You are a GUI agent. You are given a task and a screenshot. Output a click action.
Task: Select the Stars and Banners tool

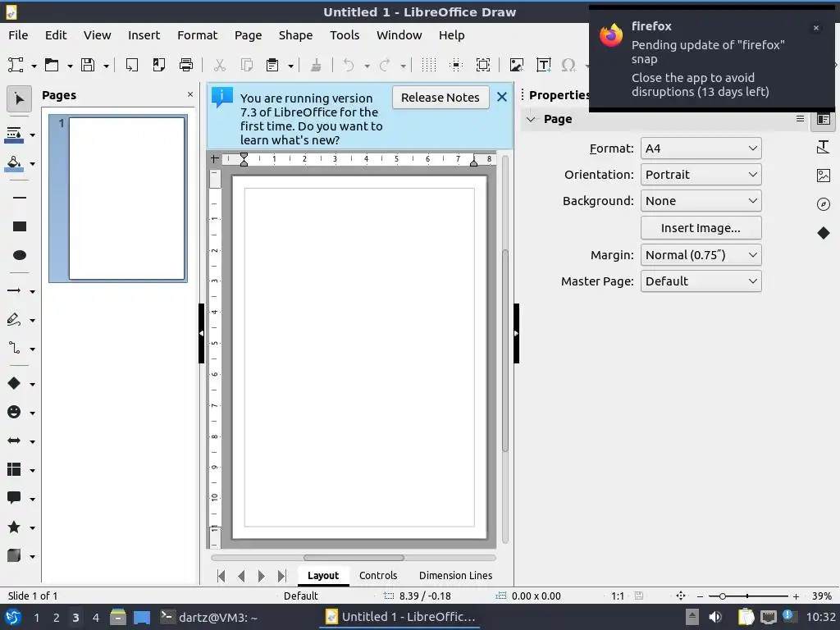[14, 527]
